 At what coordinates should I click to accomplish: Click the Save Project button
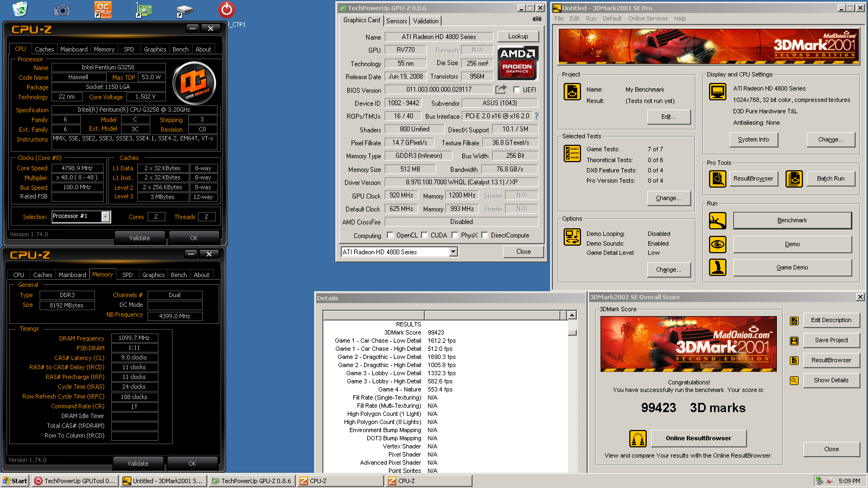click(831, 340)
